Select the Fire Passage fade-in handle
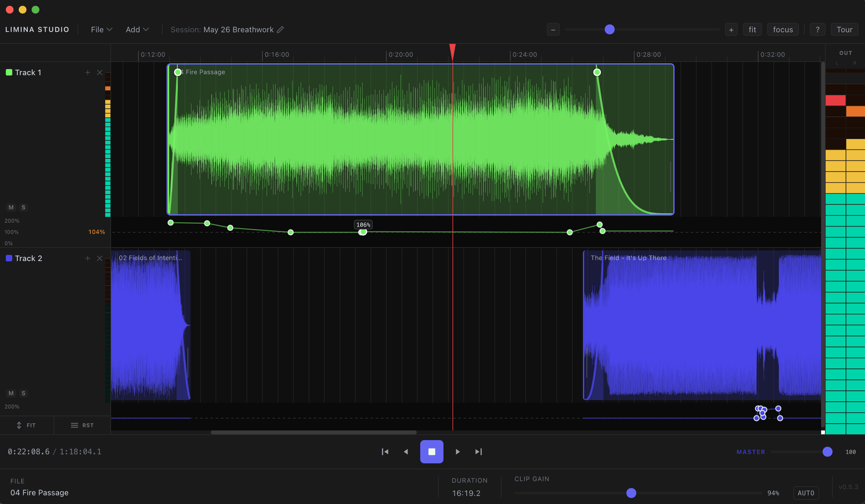This screenshot has height=504, width=865. 178,72
